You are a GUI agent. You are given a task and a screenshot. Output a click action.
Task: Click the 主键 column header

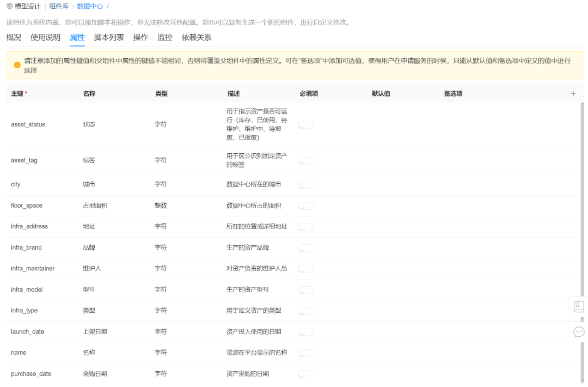pos(17,93)
